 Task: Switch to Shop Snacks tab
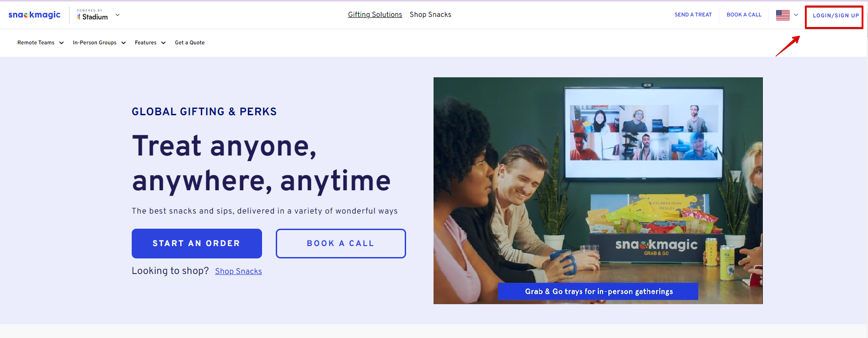(x=430, y=15)
